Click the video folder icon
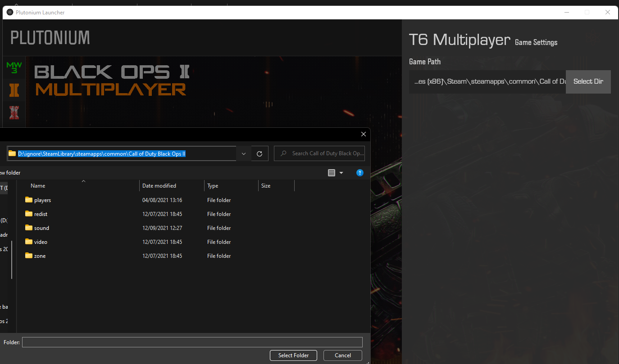Viewport: 619px width, 364px height. 29,242
